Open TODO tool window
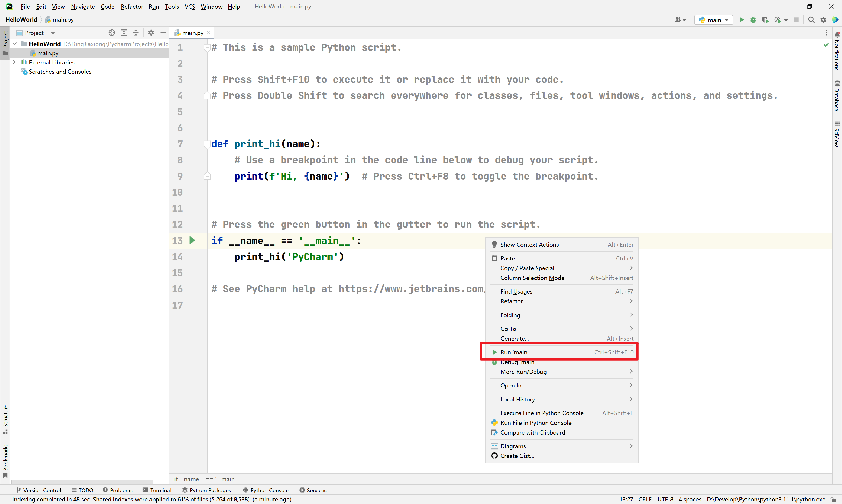The image size is (842, 504). (82, 490)
